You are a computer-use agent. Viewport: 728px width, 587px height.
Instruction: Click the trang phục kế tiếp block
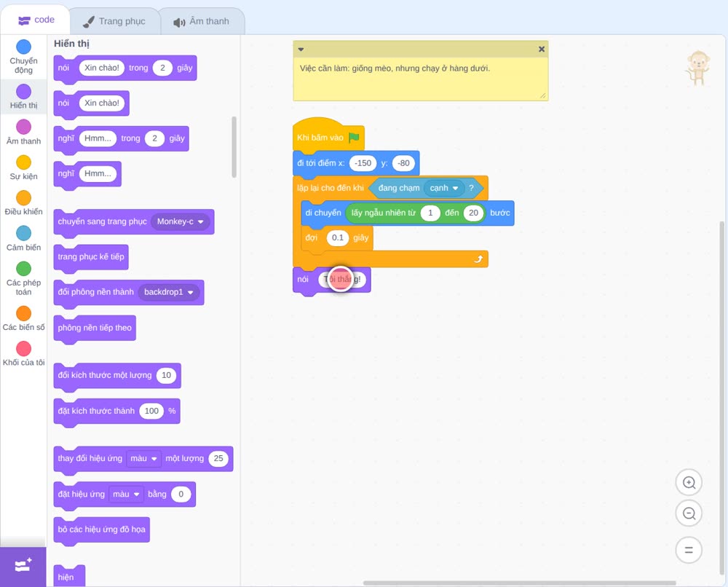click(91, 257)
